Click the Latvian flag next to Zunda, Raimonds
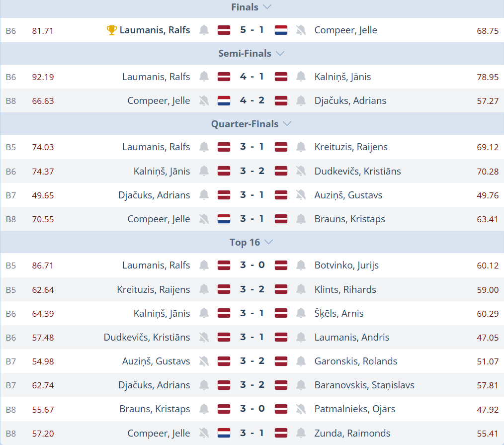The height and width of the screenshot is (445, 504). [x=281, y=434]
